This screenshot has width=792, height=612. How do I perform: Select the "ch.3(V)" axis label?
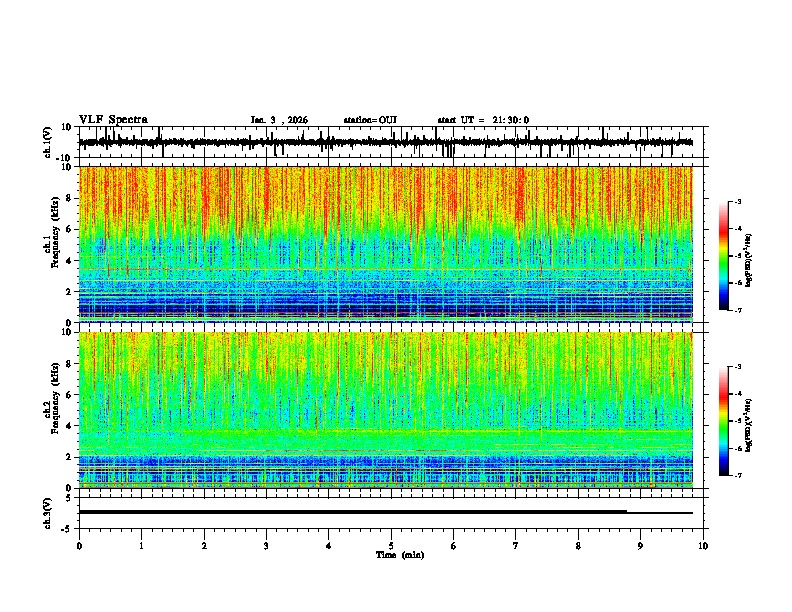tap(48, 514)
